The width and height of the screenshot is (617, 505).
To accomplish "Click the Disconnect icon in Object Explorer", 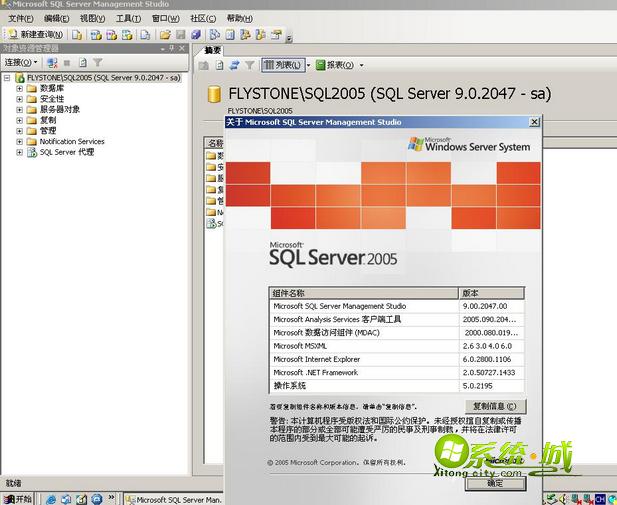I will point(52,63).
